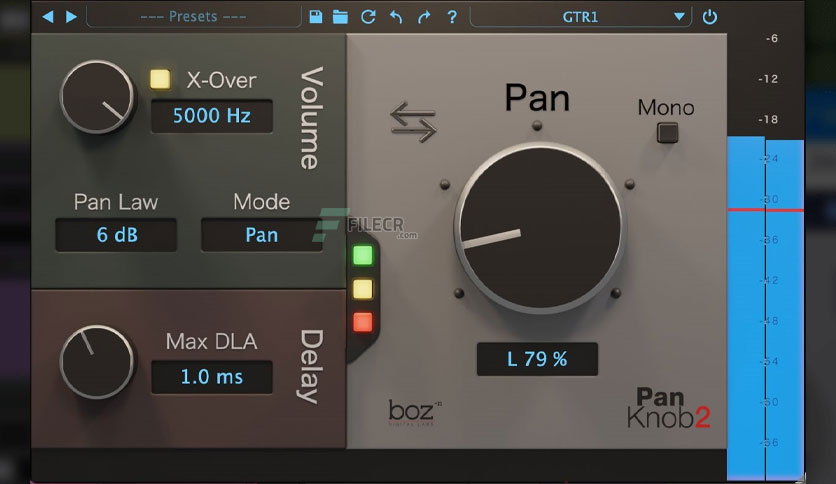Click the Mode label
Image resolution: width=836 pixels, height=484 pixels.
tap(261, 202)
